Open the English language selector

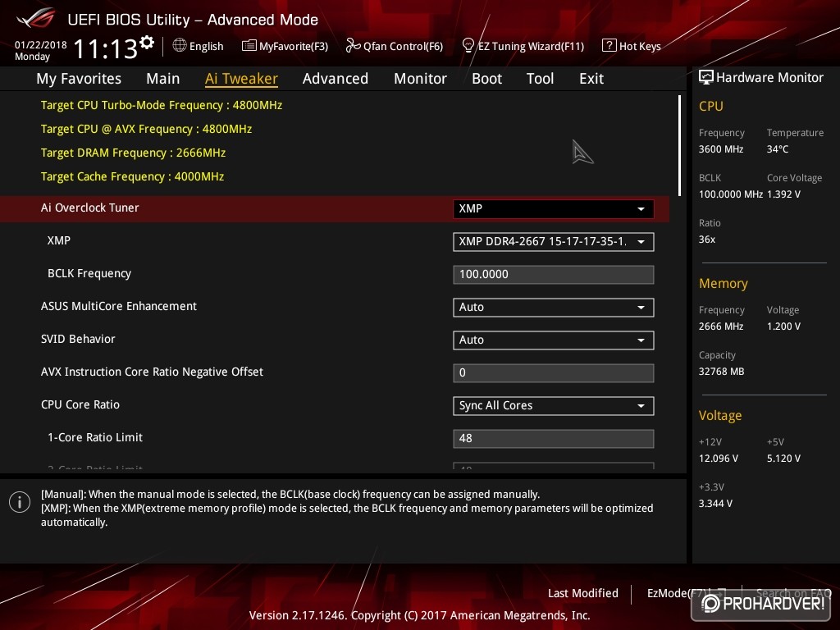pyautogui.click(x=206, y=47)
